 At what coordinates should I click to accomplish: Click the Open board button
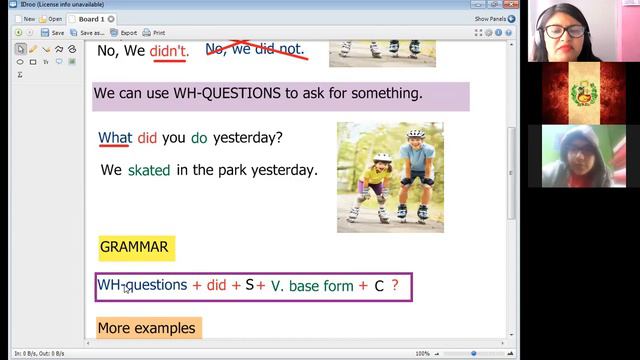[x=51, y=19]
